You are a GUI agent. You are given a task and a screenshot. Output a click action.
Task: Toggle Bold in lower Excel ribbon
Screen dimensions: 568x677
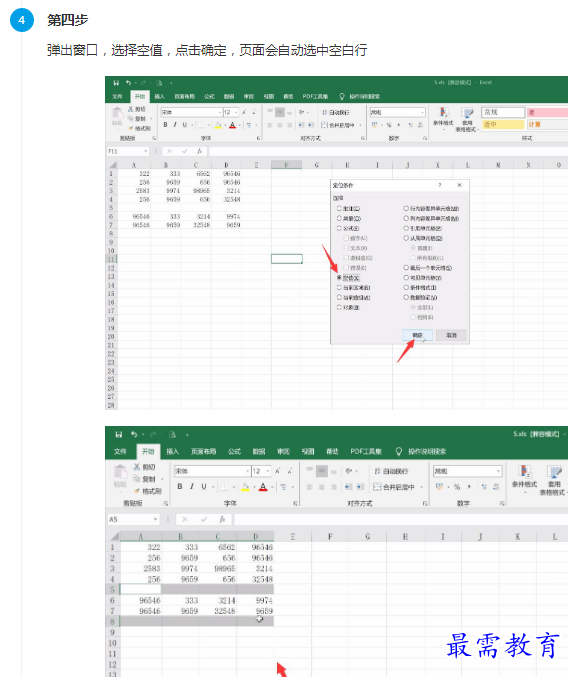[180, 487]
